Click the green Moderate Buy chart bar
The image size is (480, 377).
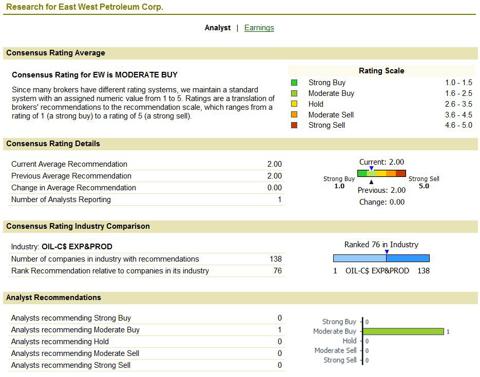404,331
